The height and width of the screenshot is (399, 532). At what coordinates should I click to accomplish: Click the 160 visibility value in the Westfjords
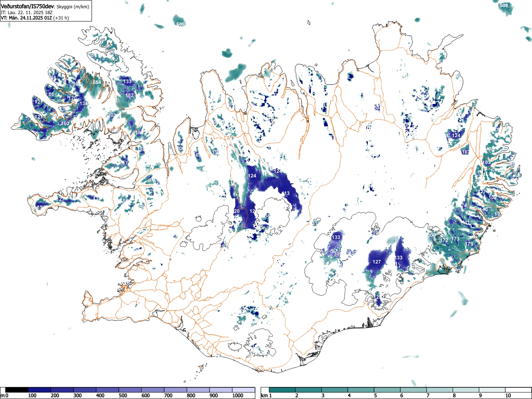coord(65,123)
